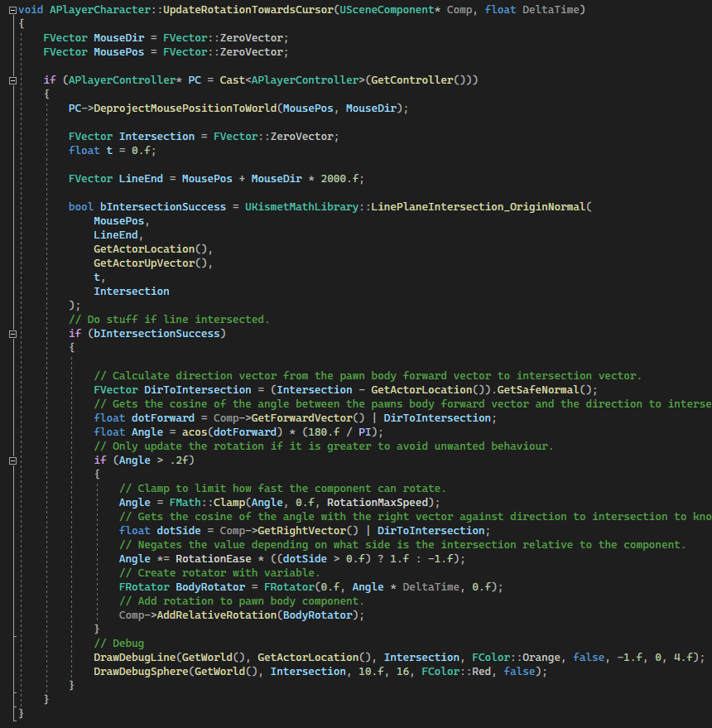Click the RotationEase variable
Viewport: 712px width, 728px height.
point(200,558)
